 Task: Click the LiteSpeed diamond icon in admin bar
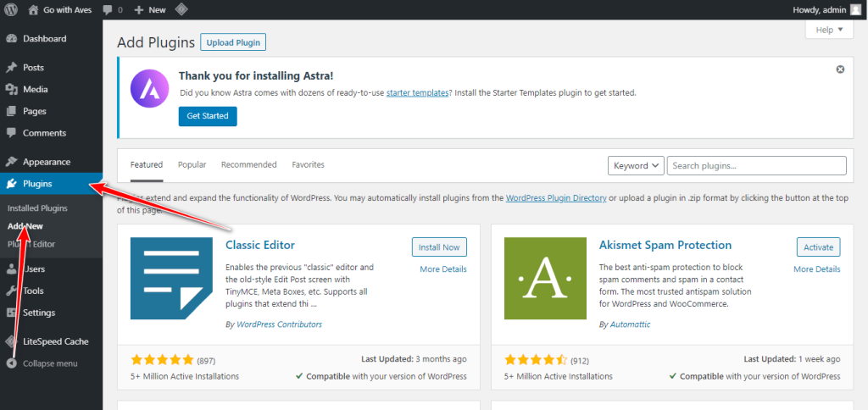click(x=181, y=9)
